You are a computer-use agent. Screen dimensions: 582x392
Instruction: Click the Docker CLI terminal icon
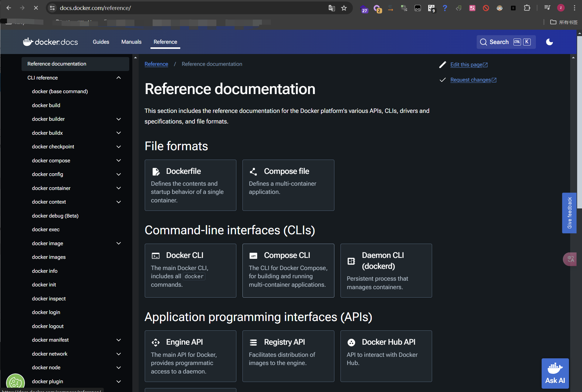pos(156,256)
